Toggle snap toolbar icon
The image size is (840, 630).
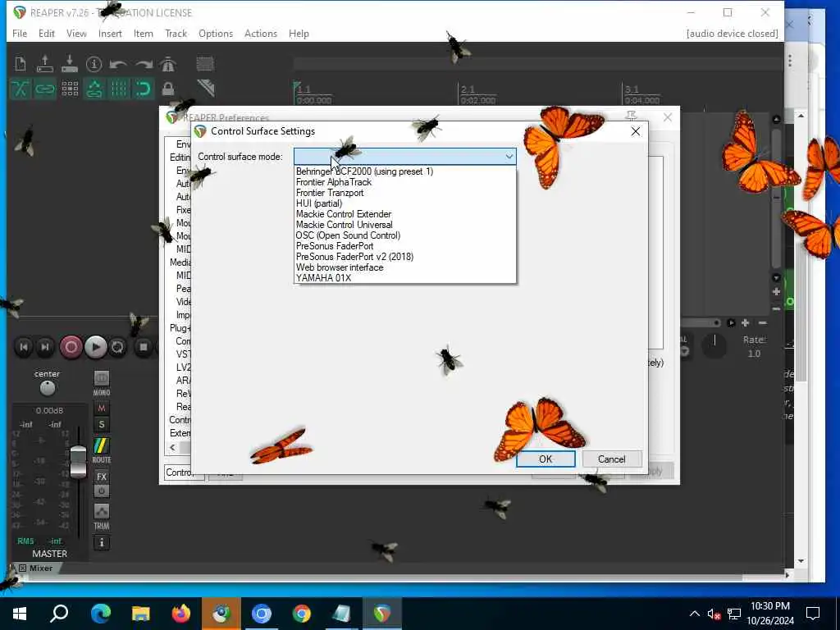tap(143, 89)
